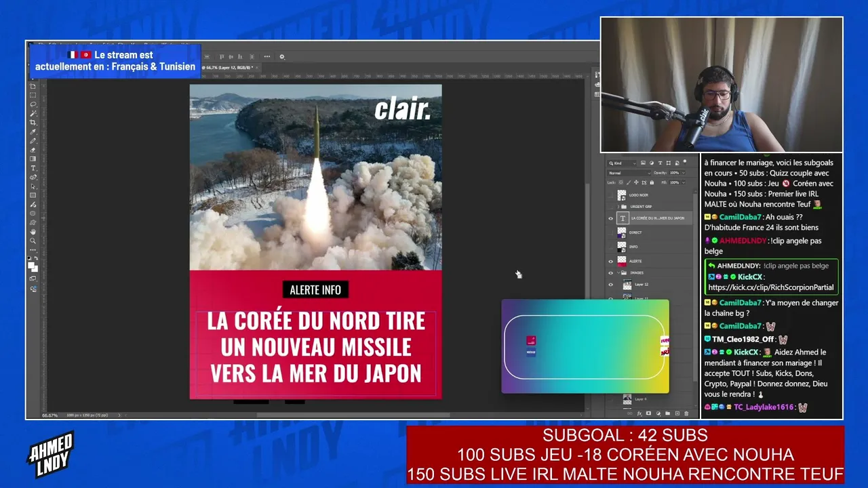868x488 pixels.
Task: Select the Eraser tool
Action: 33,150
